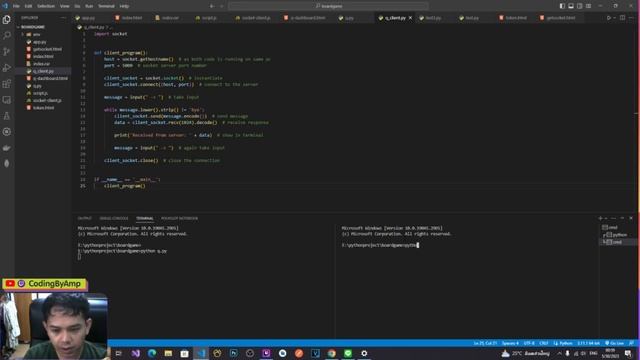
Task: Switch to the DEBUG CONSOLE panel tab
Action: click(x=114, y=218)
